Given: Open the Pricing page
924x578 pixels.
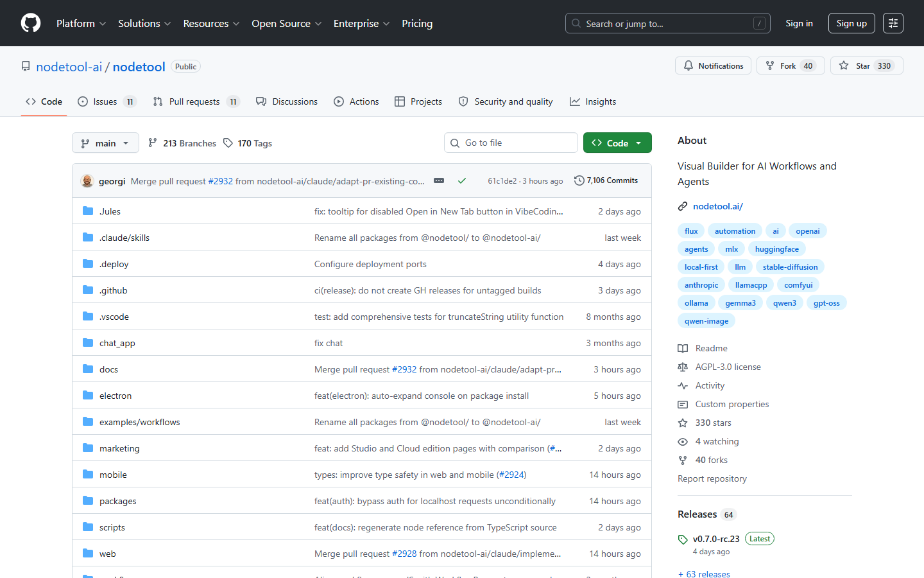Looking at the screenshot, I should [417, 23].
